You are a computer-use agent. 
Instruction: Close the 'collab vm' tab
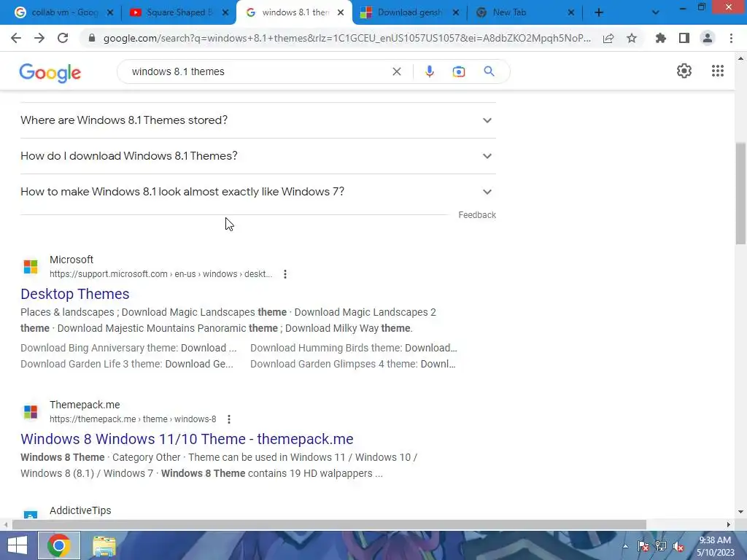110,13
